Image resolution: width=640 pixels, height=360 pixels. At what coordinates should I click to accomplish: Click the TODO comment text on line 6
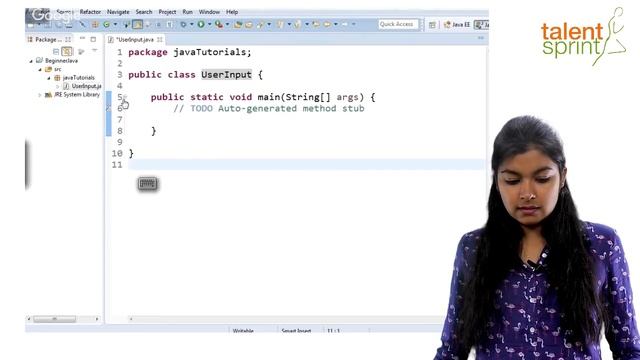(x=269, y=109)
